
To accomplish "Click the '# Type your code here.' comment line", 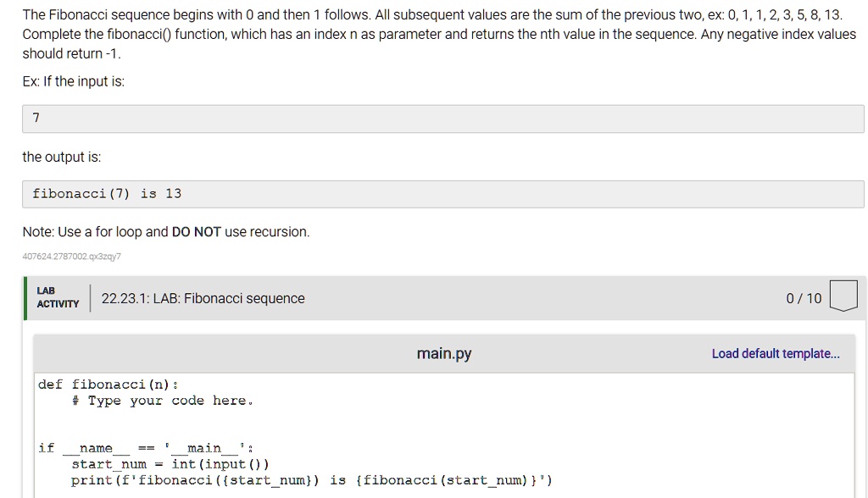I will pos(162,401).
